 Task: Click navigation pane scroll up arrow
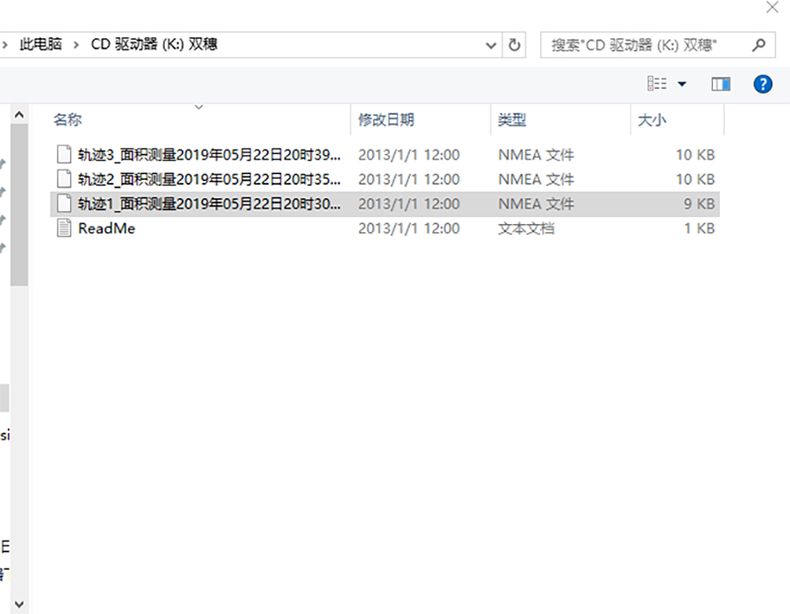tap(19, 115)
